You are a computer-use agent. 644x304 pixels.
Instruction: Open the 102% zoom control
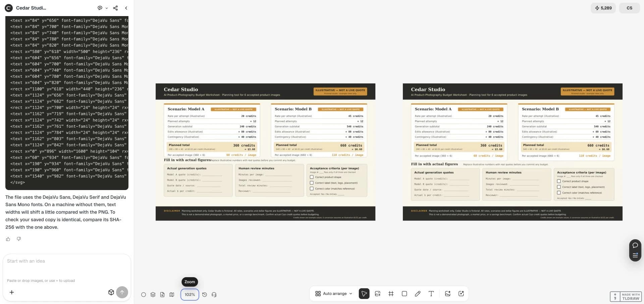pyautogui.click(x=190, y=295)
